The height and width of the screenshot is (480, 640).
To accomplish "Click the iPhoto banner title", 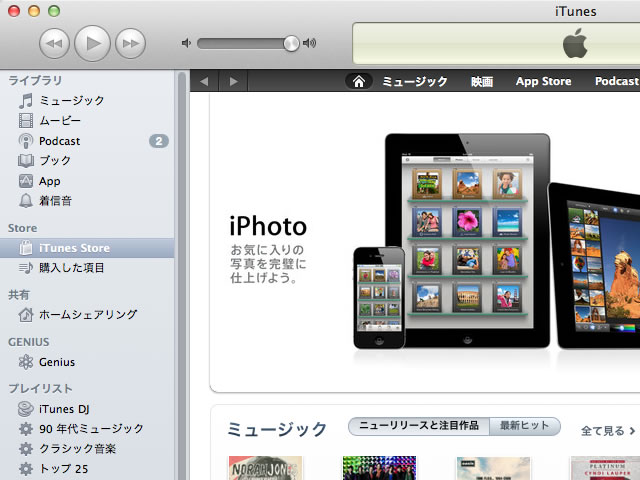I will point(268,226).
